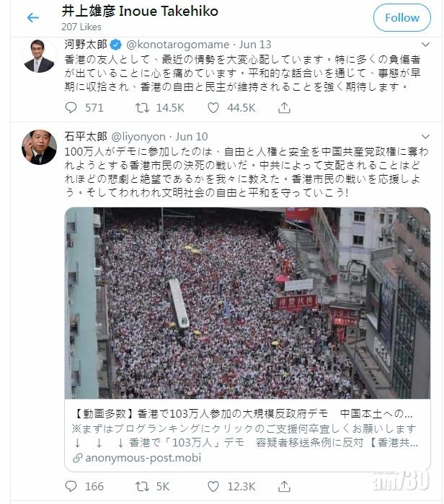Screen dimensions: 444x504
Task: Open 石平太郎's profile avatar
Action: coord(39,147)
